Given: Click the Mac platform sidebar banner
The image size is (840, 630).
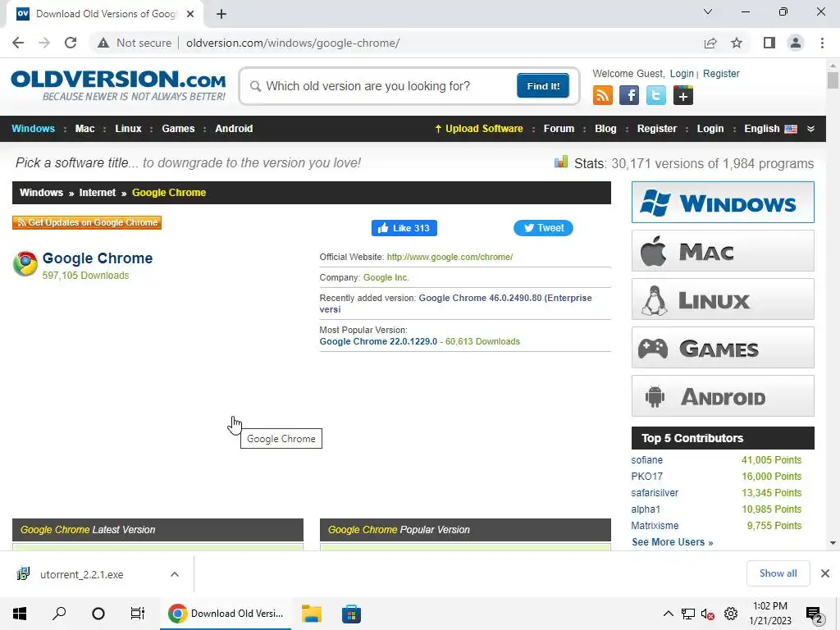Looking at the screenshot, I should point(723,251).
